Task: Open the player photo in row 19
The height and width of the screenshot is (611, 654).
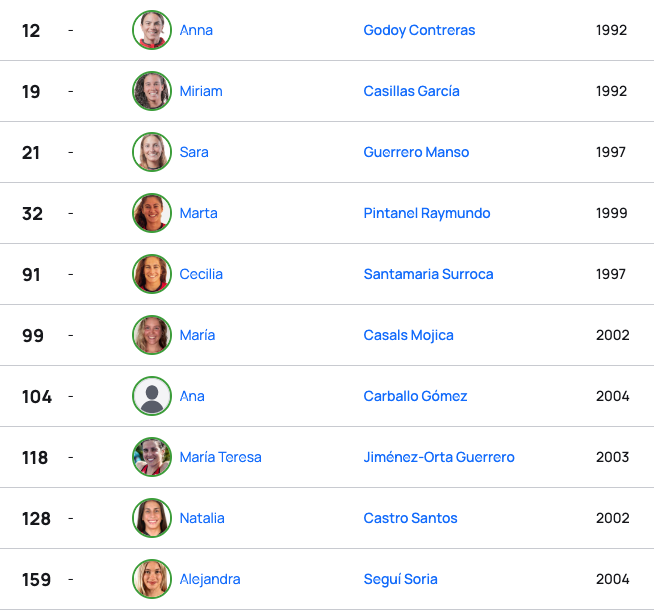Action: click(x=152, y=91)
